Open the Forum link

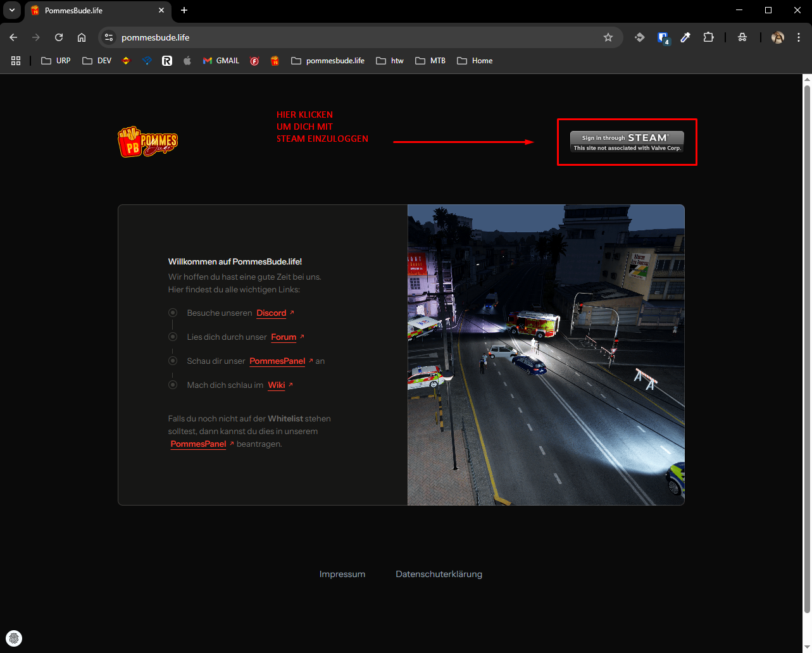[x=284, y=337]
